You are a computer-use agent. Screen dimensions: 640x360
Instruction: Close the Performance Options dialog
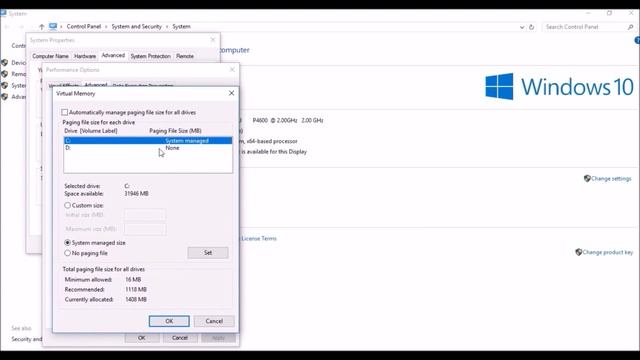(x=232, y=69)
